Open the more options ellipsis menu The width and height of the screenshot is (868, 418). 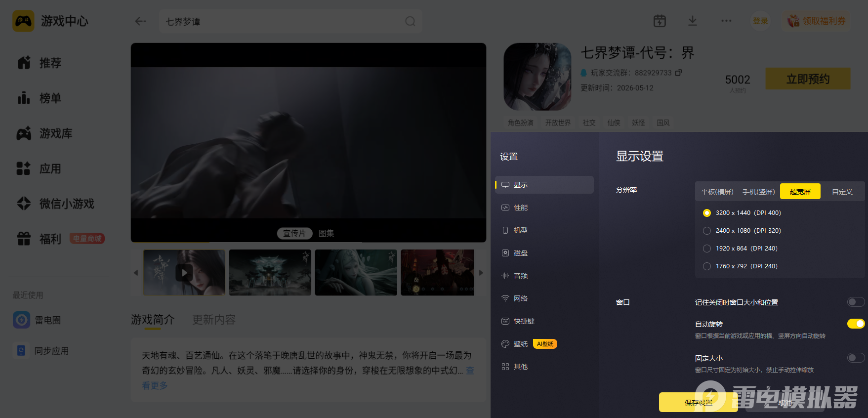pos(726,21)
